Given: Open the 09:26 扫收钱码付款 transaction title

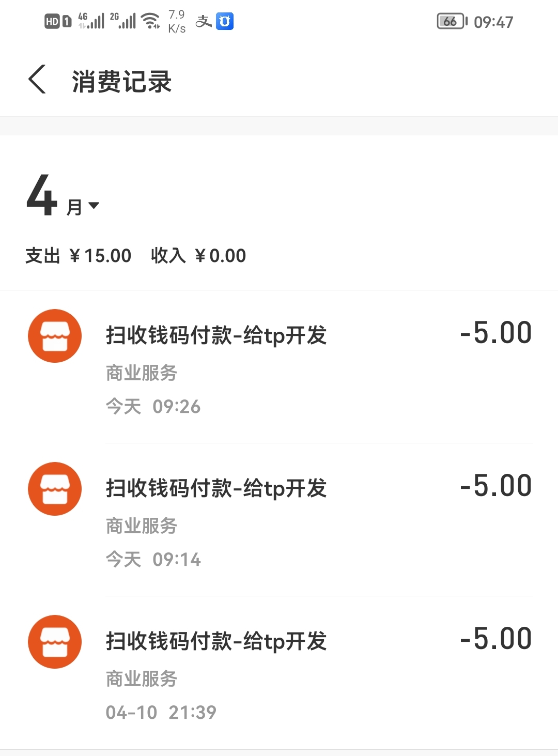Looking at the screenshot, I should click(x=216, y=335).
